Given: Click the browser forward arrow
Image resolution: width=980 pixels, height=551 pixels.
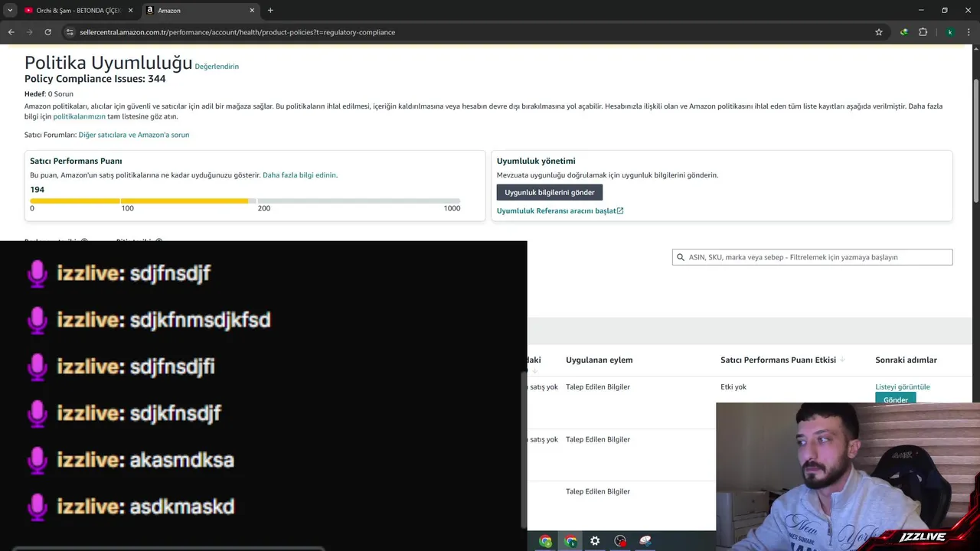Looking at the screenshot, I should [x=29, y=32].
